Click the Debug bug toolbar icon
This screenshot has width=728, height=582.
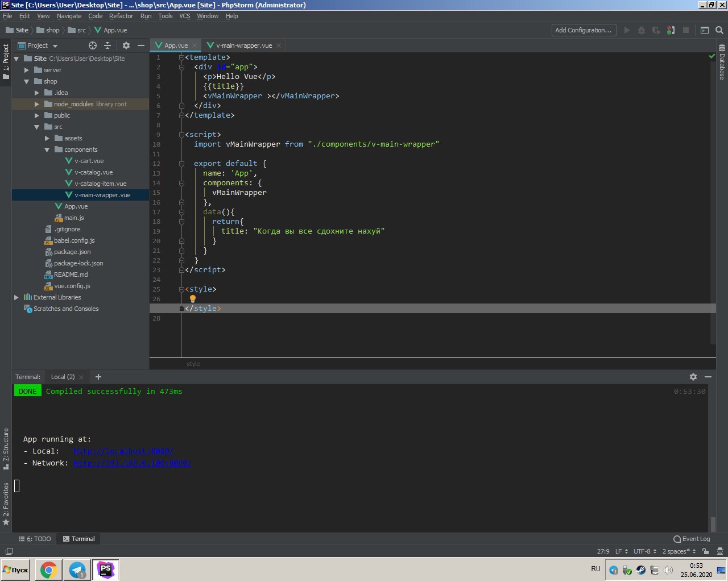(x=642, y=30)
